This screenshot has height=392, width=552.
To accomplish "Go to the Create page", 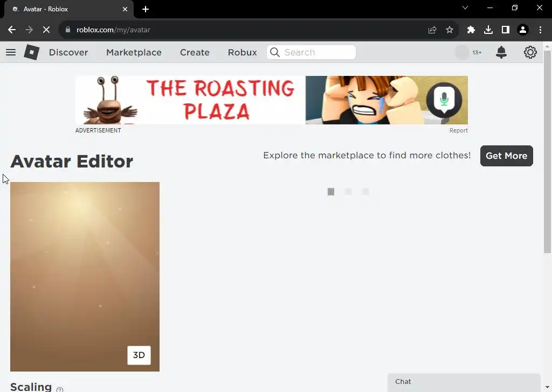I will [x=195, y=52].
